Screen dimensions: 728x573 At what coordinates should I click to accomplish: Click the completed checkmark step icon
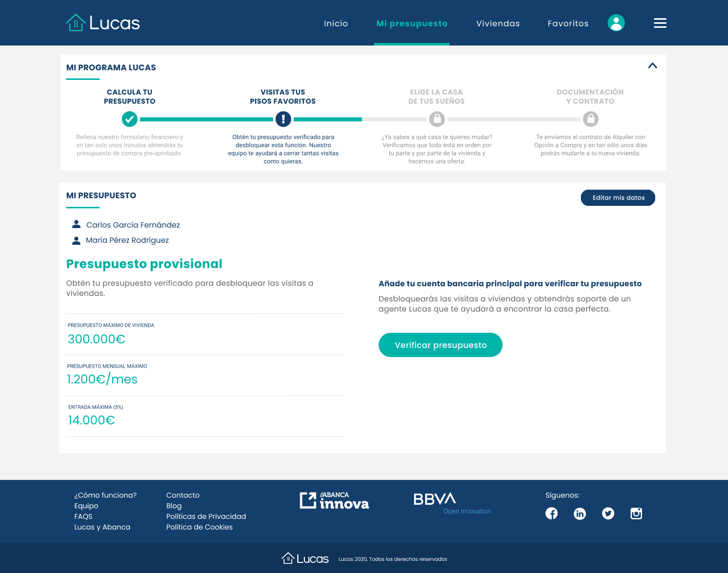(x=129, y=119)
